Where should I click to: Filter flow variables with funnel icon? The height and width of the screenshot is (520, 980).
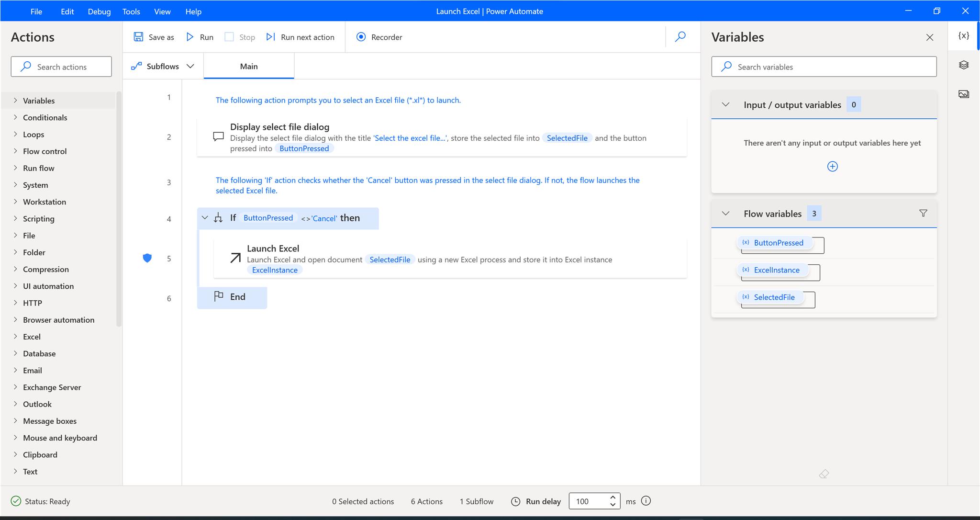923,213
